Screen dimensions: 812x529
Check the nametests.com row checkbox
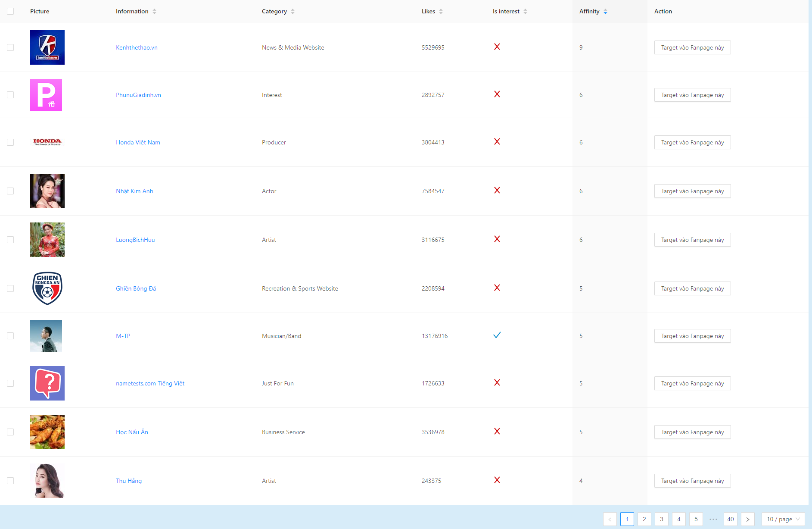10,383
